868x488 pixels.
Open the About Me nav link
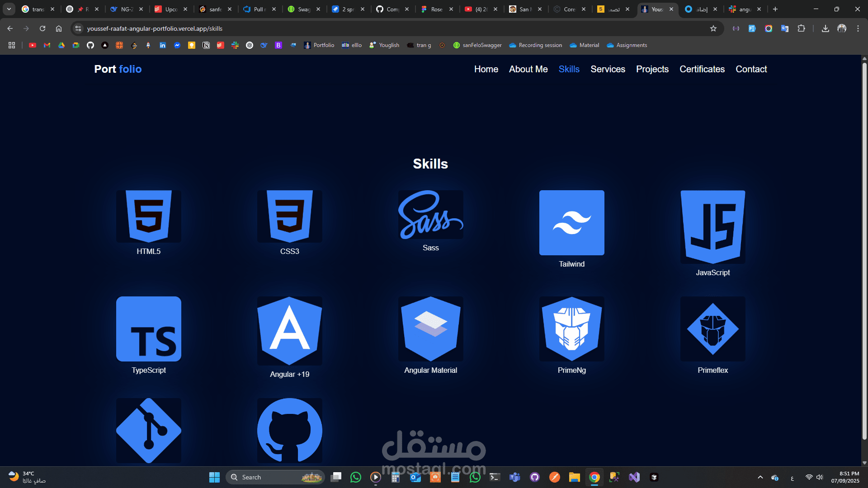coord(528,69)
